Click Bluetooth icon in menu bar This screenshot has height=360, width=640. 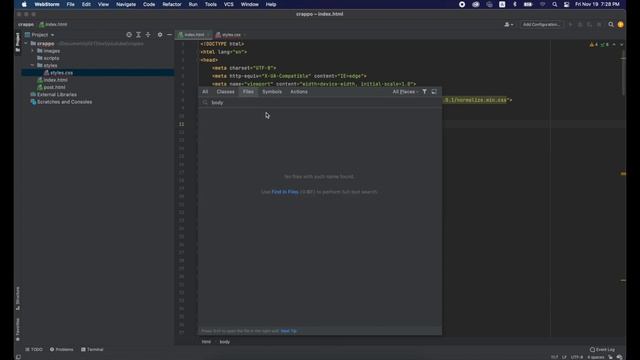pos(515,4)
